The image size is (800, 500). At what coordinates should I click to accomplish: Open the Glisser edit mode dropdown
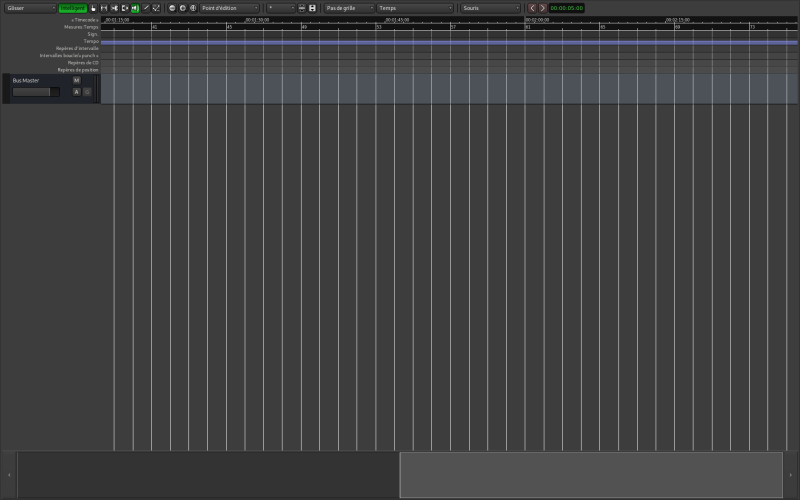[31, 8]
